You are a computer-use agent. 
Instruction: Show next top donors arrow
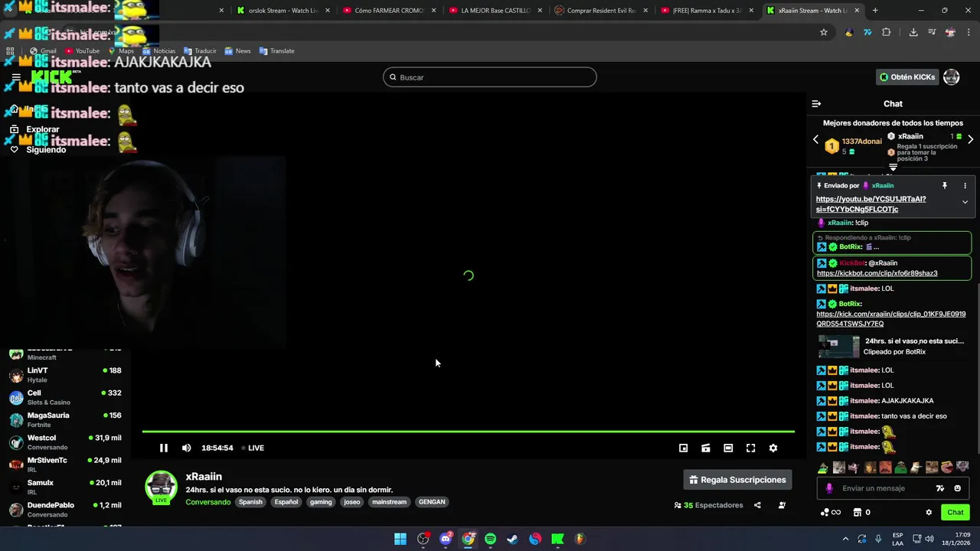point(970,139)
